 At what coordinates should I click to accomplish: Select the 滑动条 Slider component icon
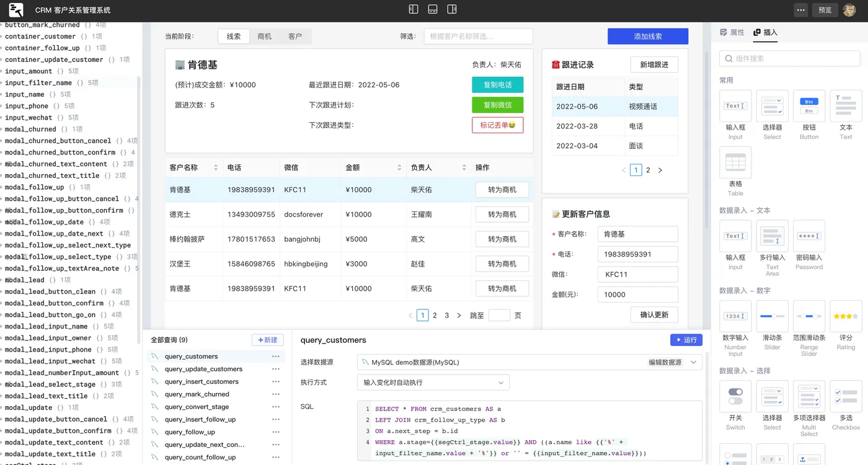click(773, 316)
